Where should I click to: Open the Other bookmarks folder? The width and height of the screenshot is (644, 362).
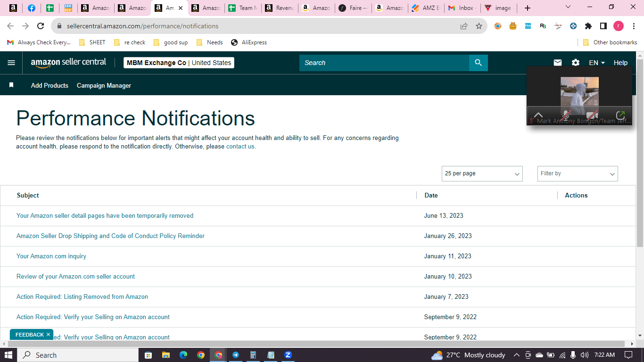610,42
